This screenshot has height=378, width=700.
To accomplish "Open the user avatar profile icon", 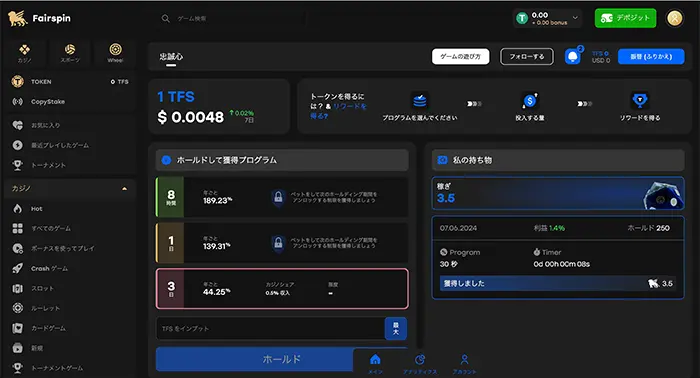I will [x=675, y=18].
